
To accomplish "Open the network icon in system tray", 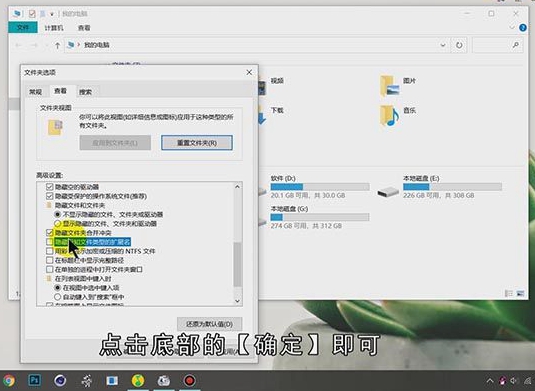I will pos(527,381).
